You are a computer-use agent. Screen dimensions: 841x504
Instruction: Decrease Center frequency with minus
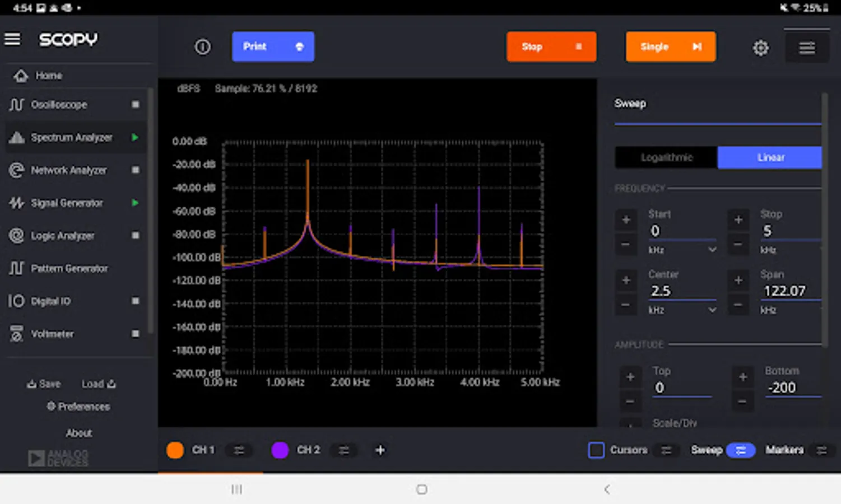626,305
